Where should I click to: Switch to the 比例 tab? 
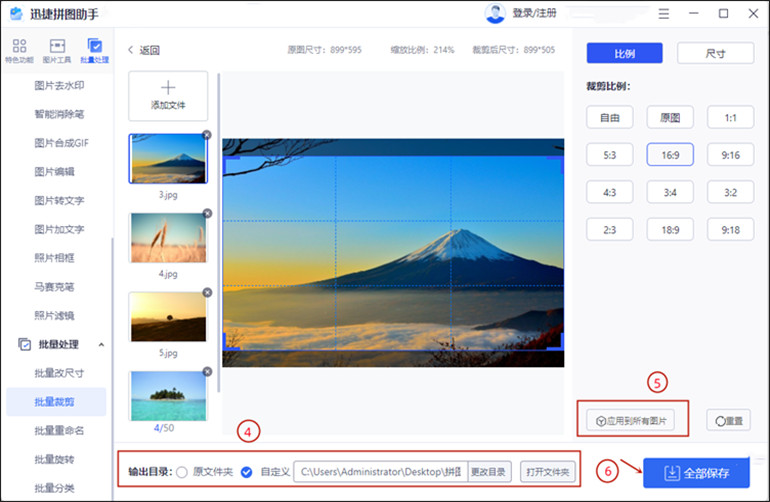point(624,53)
